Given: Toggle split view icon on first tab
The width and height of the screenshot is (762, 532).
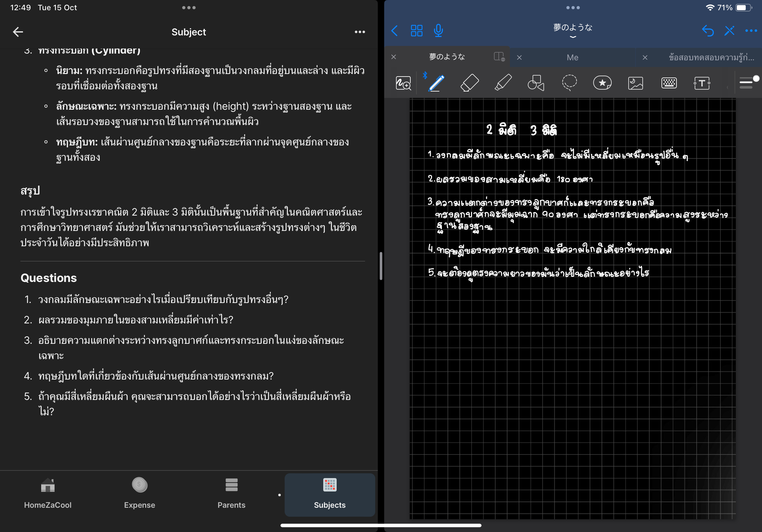Looking at the screenshot, I should [499, 57].
